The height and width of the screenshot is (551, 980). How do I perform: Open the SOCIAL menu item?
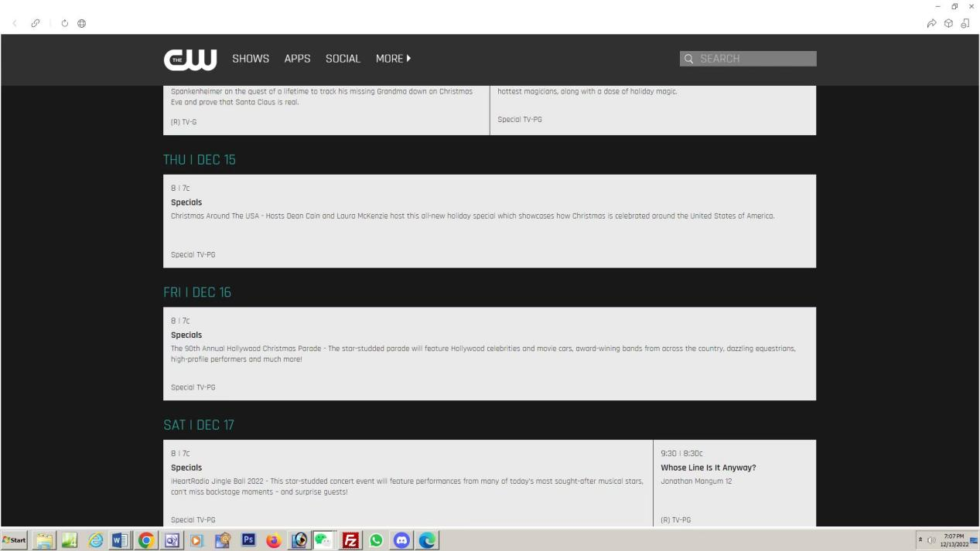pos(343,59)
